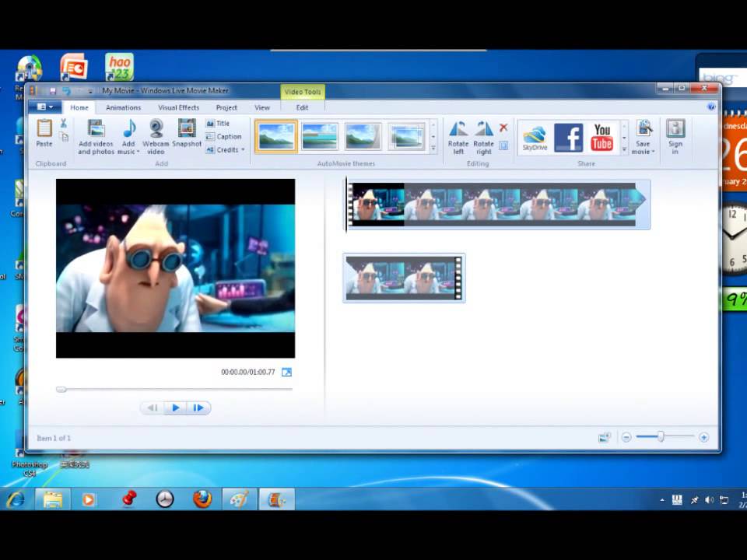Publish the movie to YouTube
The width and height of the screenshot is (747, 560).
coord(601,137)
